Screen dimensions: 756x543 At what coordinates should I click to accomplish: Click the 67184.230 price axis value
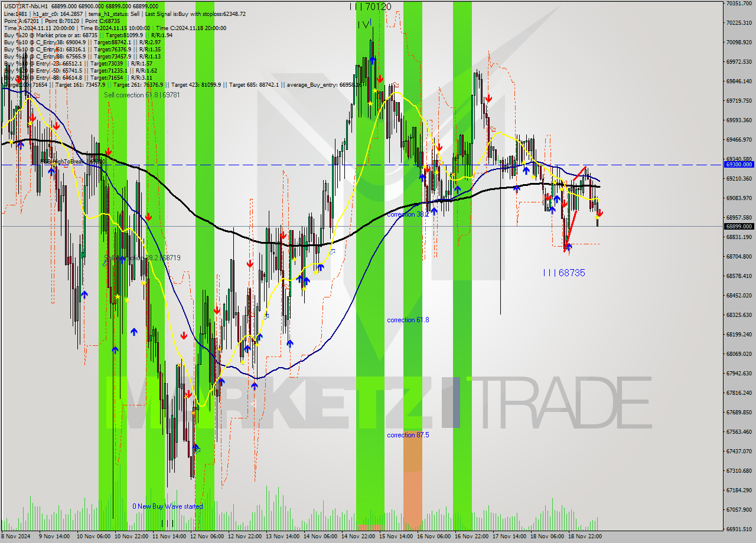739,490
